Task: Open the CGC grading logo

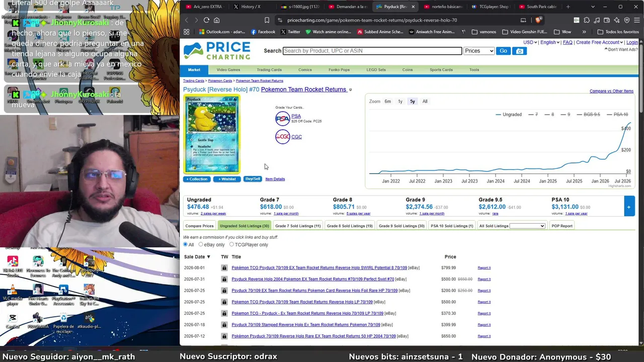Action: [x=283, y=137]
